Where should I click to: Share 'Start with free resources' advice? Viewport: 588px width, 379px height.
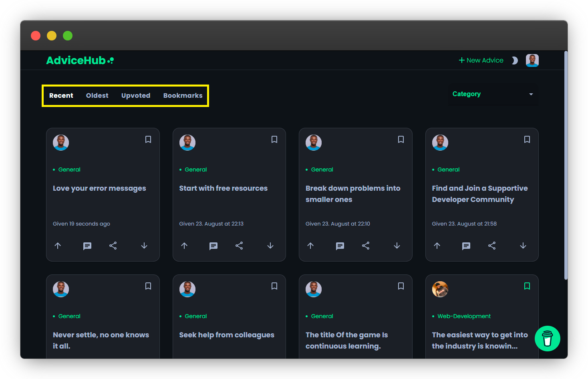239,246
